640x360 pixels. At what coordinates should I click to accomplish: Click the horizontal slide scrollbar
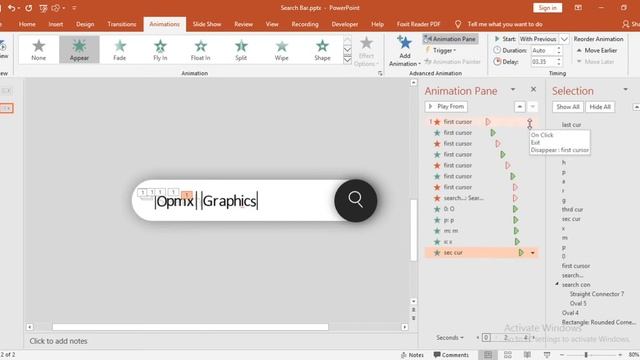click(190, 327)
